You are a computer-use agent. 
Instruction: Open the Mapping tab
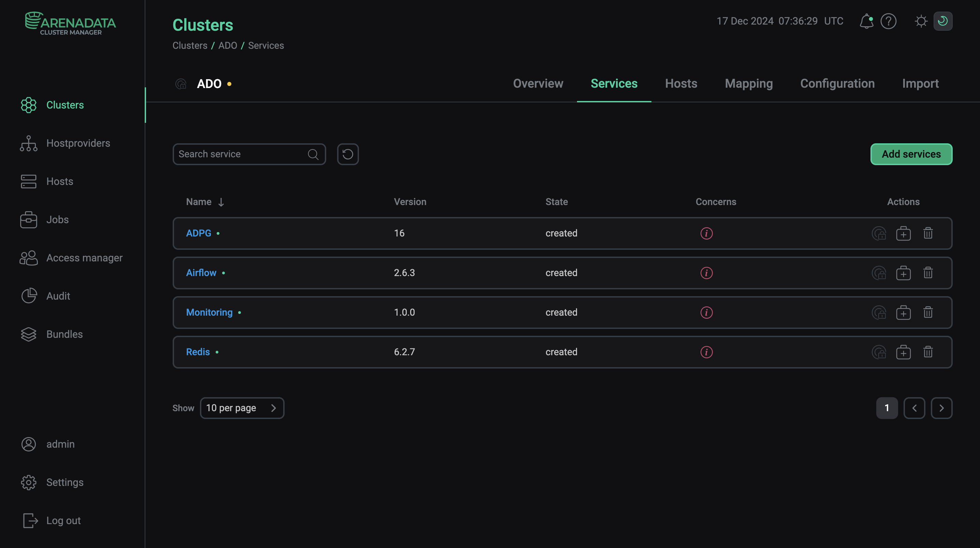[748, 83]
